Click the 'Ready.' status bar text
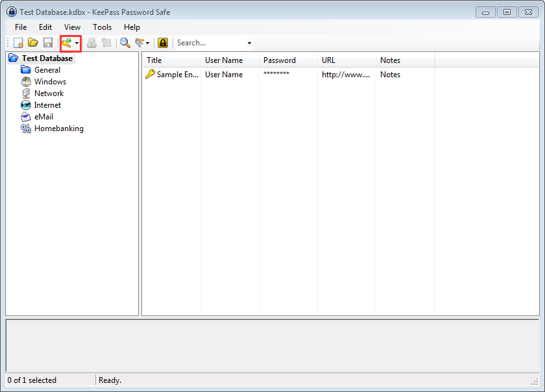545x392 pixels. (110, 380)
